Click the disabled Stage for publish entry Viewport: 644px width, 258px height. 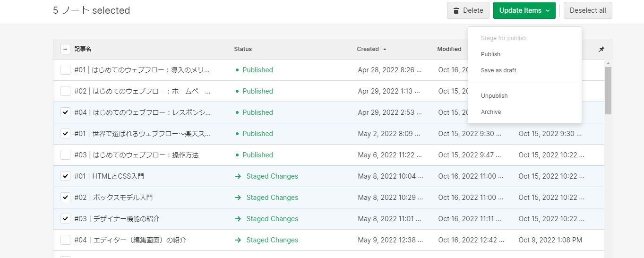tap(525, 38)
